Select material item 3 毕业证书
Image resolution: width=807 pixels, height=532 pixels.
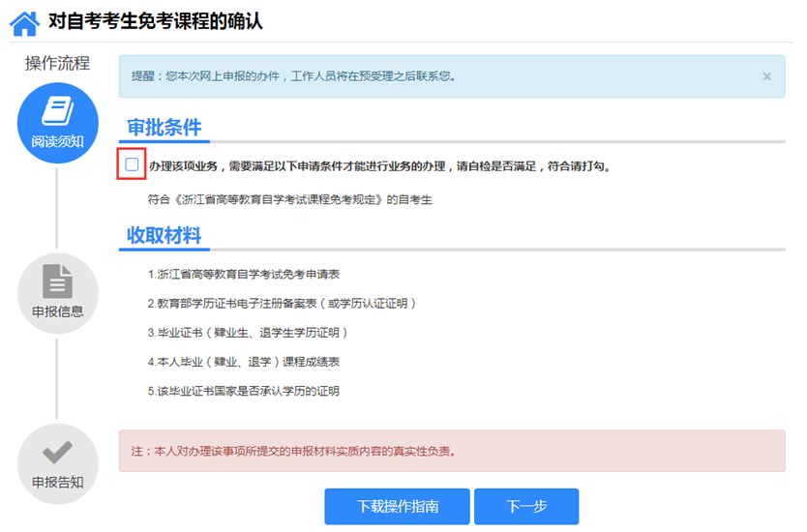point(248,333)
